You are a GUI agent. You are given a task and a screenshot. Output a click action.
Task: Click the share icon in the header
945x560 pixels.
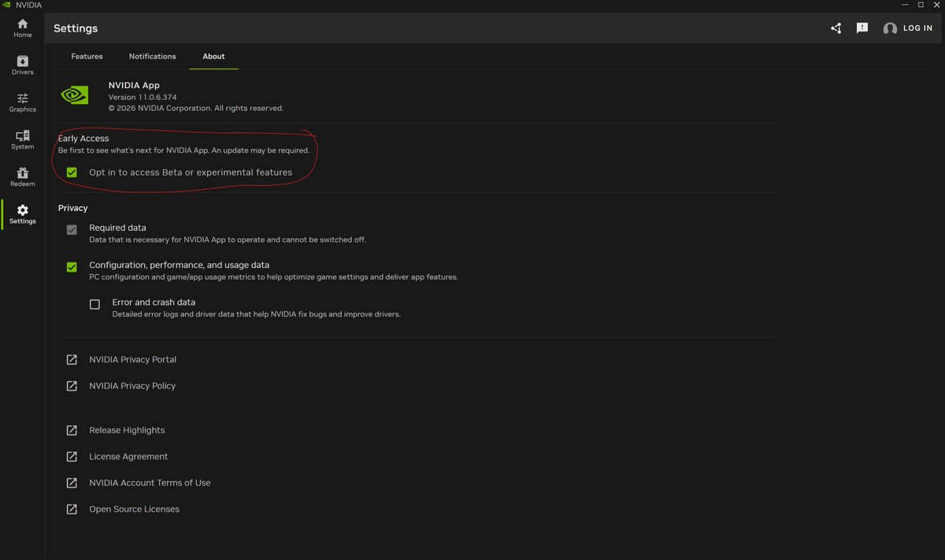pos(836,28)
